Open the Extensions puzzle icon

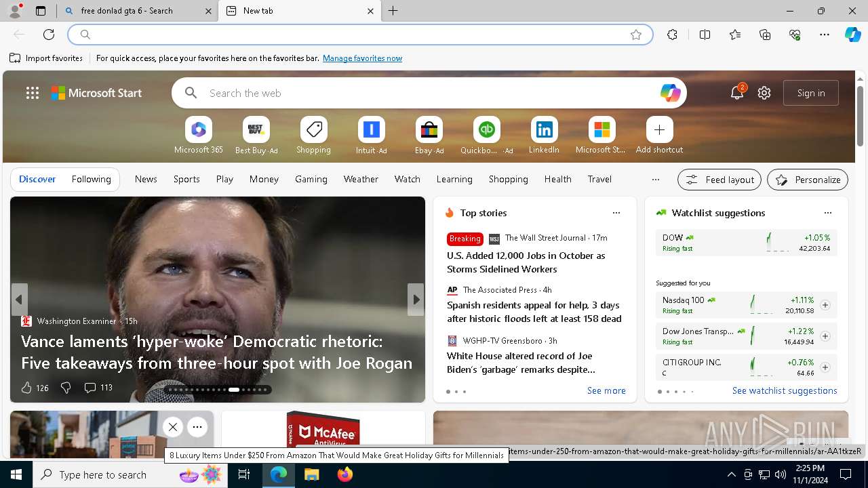pos(672,35)
